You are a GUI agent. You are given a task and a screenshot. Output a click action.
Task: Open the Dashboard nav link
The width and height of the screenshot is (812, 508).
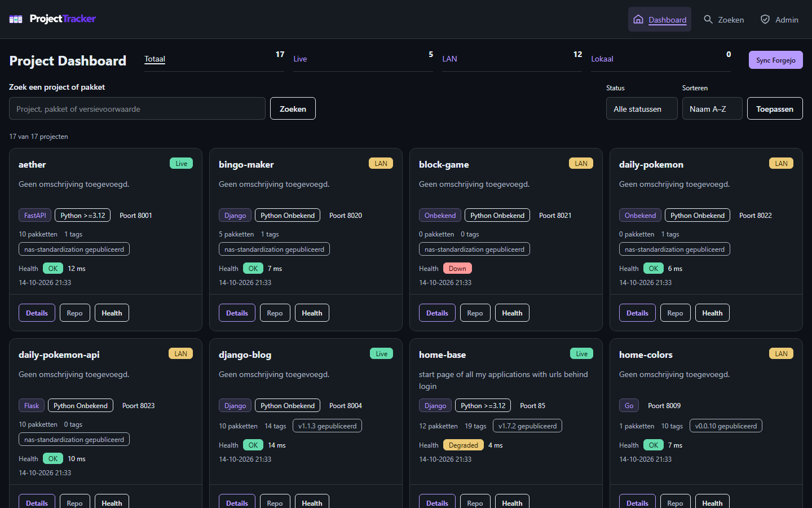[x=660, y=19]
